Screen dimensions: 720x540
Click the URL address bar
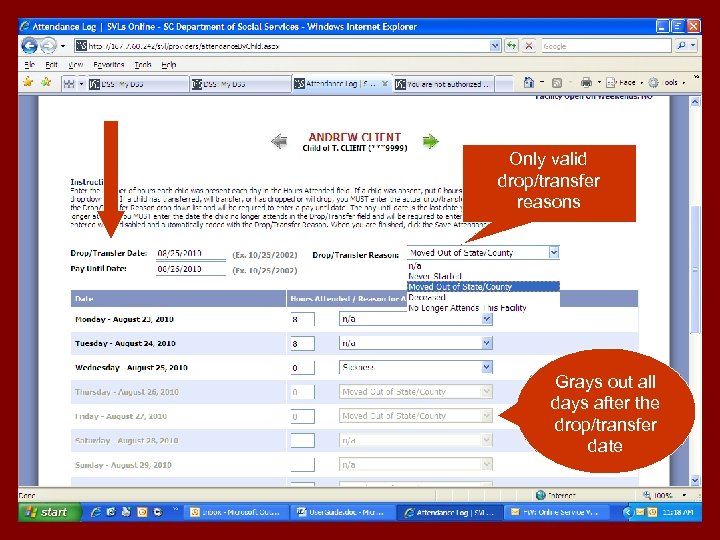coord(282,46)
